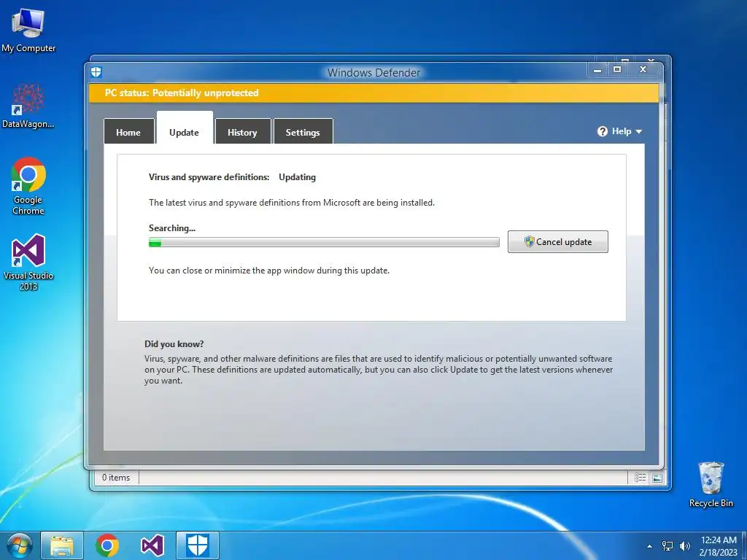Click the update progress bar

click(x=324, y=242)
